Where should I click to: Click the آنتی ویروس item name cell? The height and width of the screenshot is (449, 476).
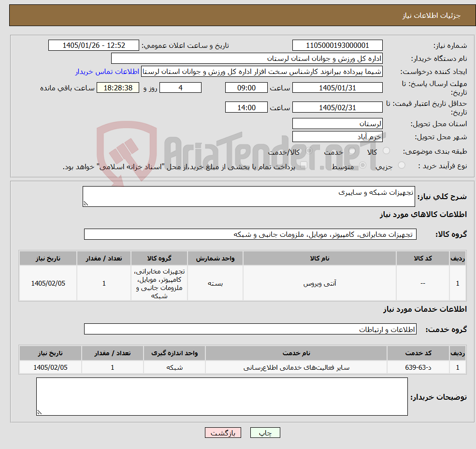point(319,283)
